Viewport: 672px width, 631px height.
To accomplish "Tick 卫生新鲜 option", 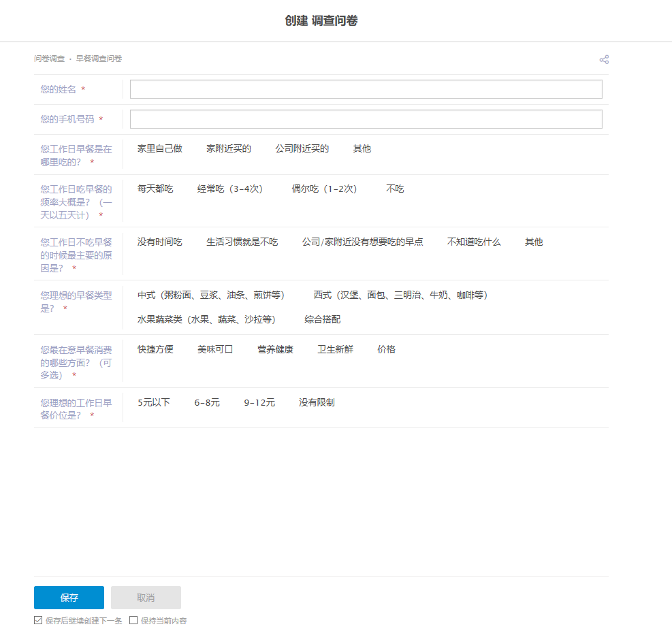I will [x=335, y=350].
